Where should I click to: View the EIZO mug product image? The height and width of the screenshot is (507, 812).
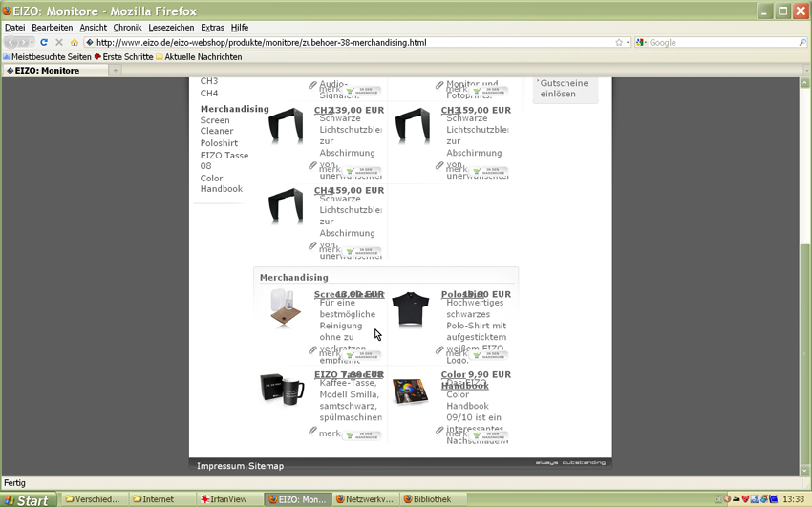point(282,389)
